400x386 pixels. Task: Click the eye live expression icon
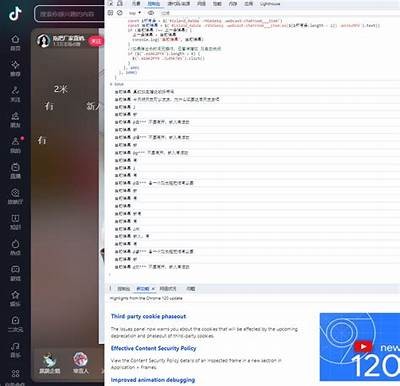[x=151, y=13]
